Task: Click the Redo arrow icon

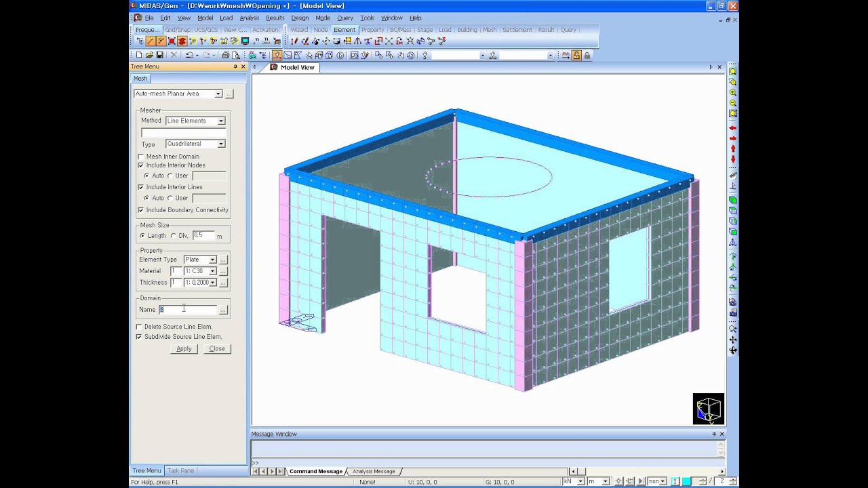Action: click(206, 55)
